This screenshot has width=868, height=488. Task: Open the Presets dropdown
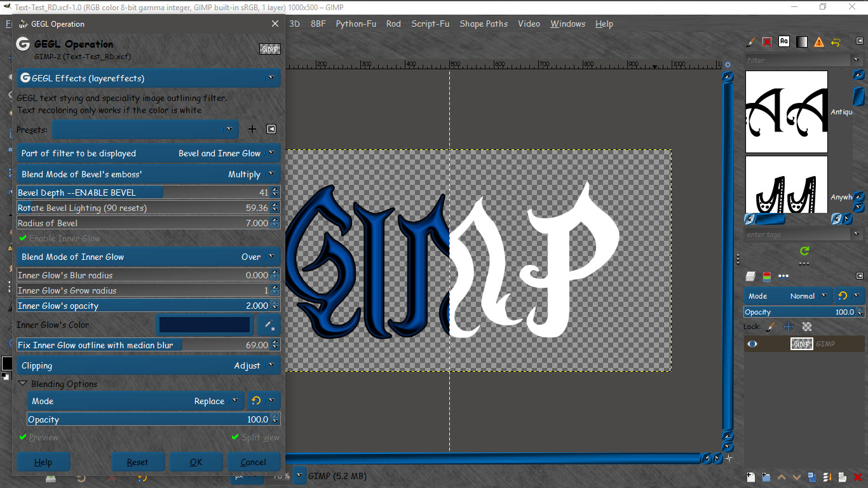pyautogui.click(x=146, y=129)
